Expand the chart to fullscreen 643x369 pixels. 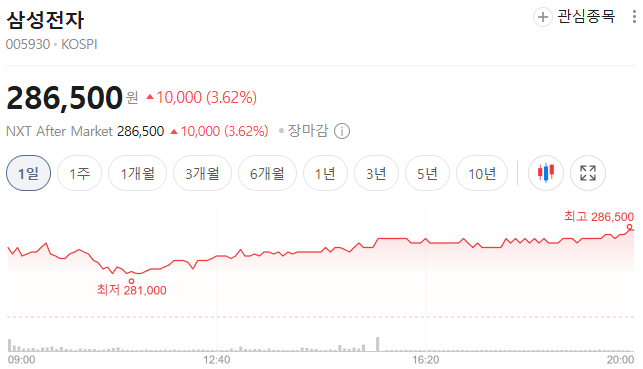pyautogui.click(x=588, y=173)
